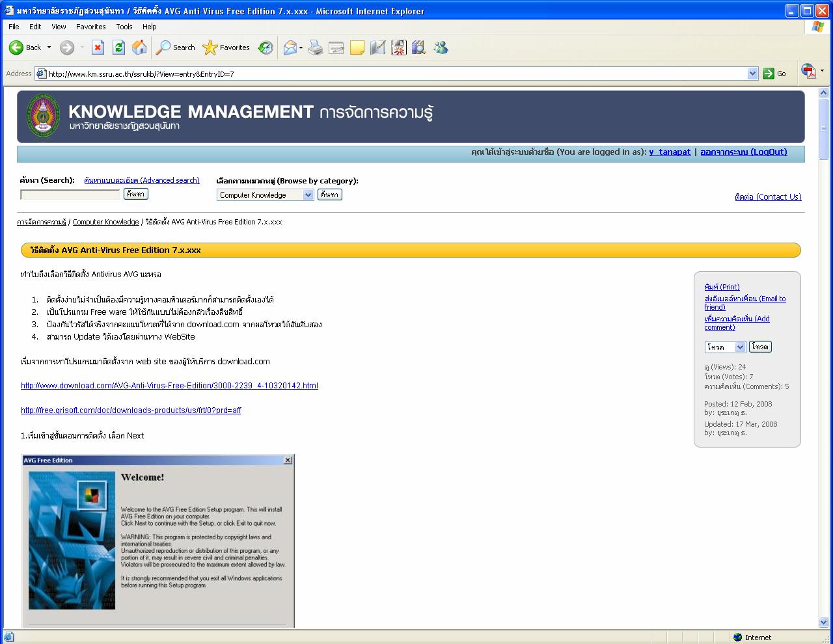Open the free.grisoft.com download link
Viewport: 833px width, 644px height.
(131, 410)
